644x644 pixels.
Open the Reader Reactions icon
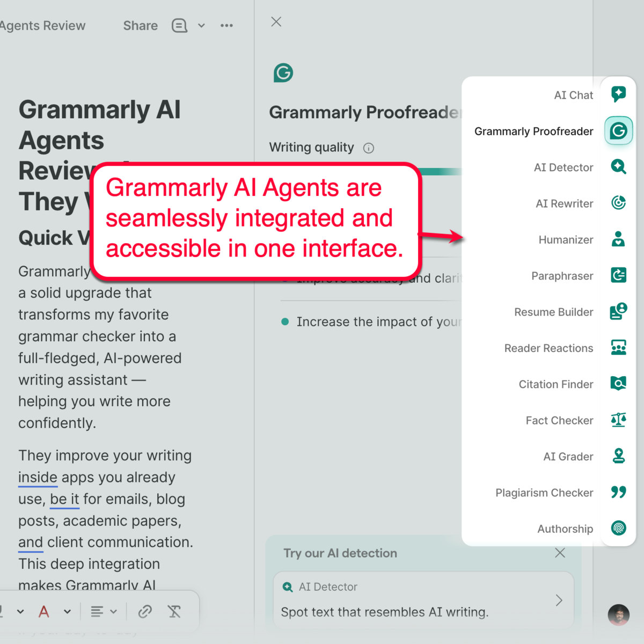[x=618, y=347]
